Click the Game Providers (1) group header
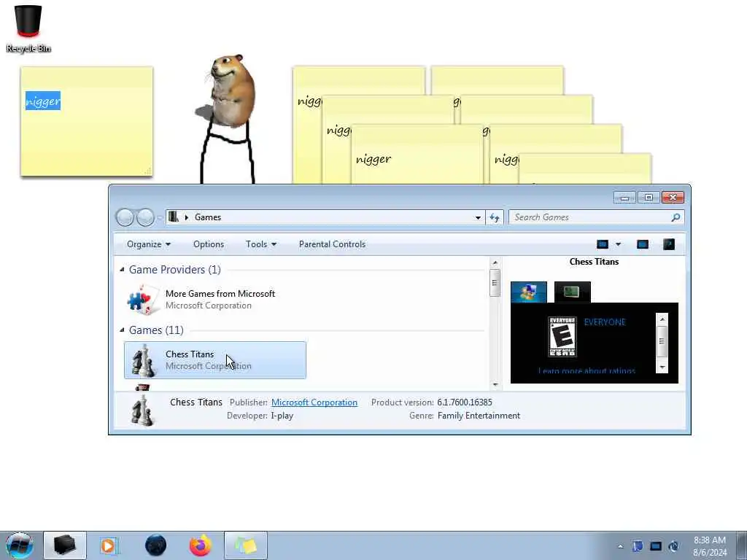This screenshot has height=560, width=747. point(175,270)
